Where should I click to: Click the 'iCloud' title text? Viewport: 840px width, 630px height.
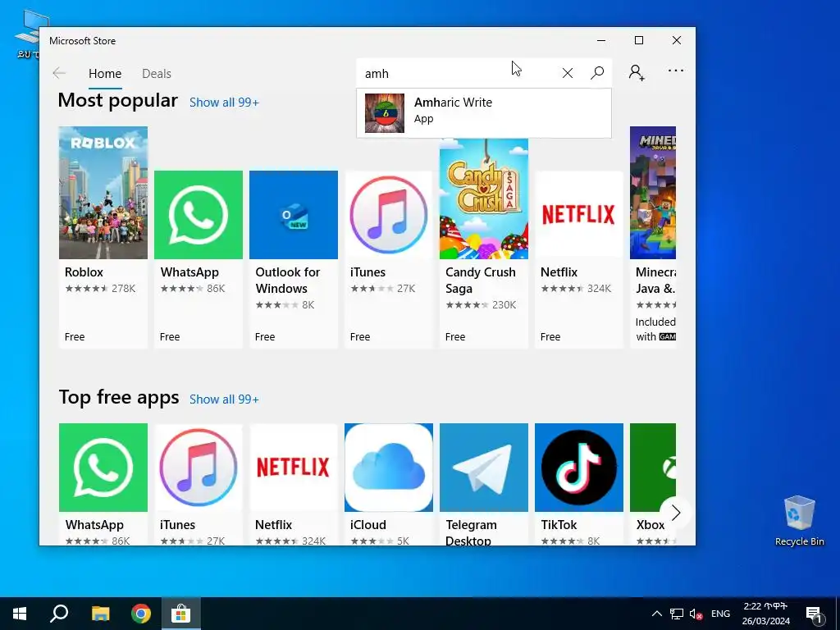coord(368,525)
